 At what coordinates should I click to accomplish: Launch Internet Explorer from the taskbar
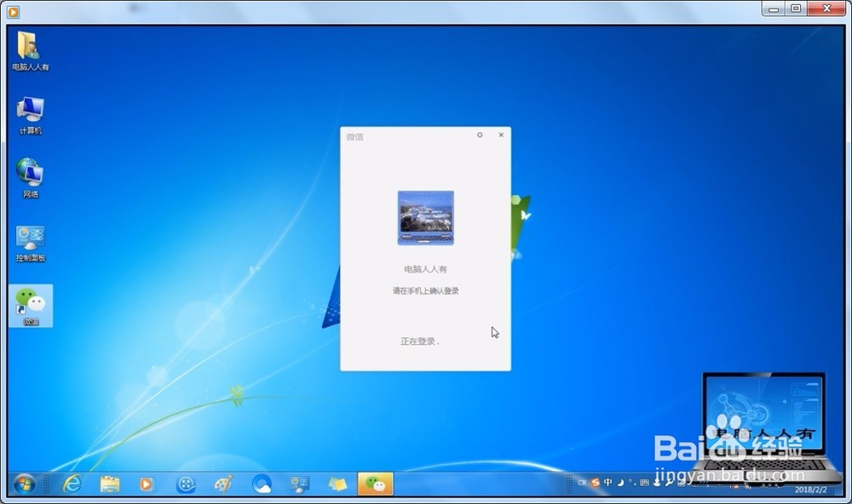[72, 484]
